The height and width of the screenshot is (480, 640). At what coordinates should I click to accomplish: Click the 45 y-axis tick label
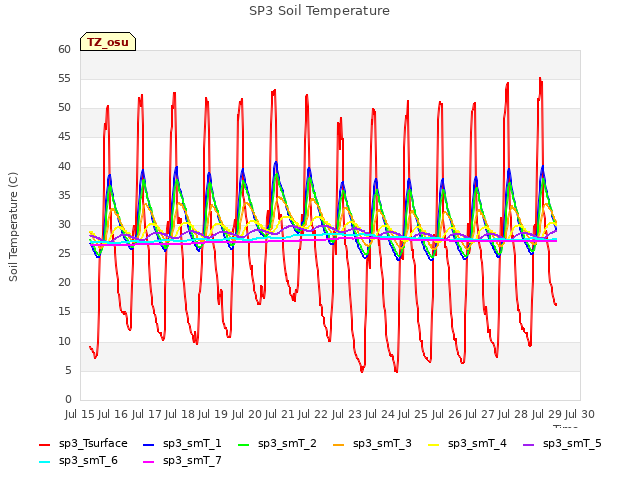coord(64,137)
